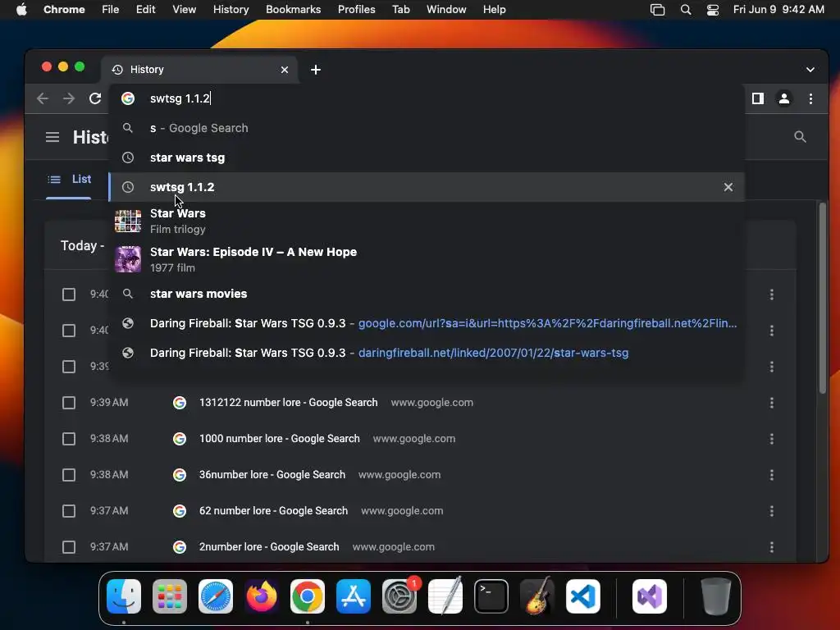Image resolution: width=840 pixels, height=630 pixels.
Task: Click A New Hope poster thumbnail
Action: pos(127,259)
